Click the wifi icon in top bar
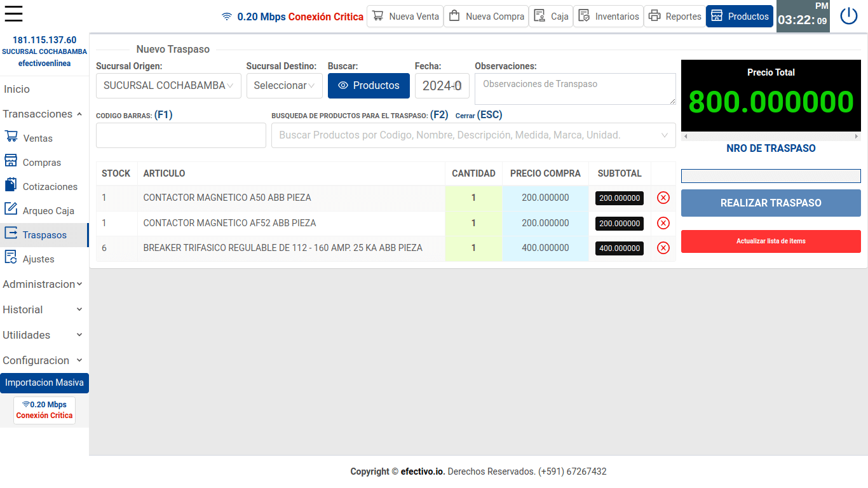 (x=227, y=17)
